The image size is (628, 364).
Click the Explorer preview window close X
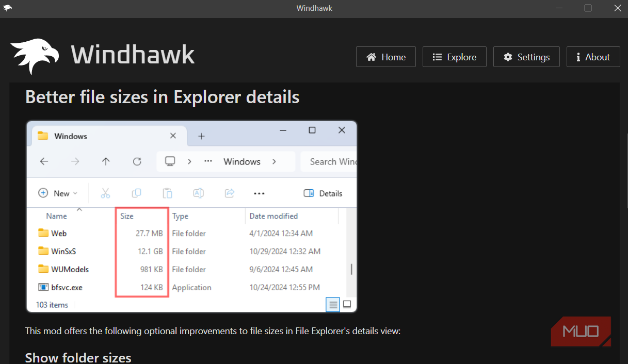click(342, 130)
